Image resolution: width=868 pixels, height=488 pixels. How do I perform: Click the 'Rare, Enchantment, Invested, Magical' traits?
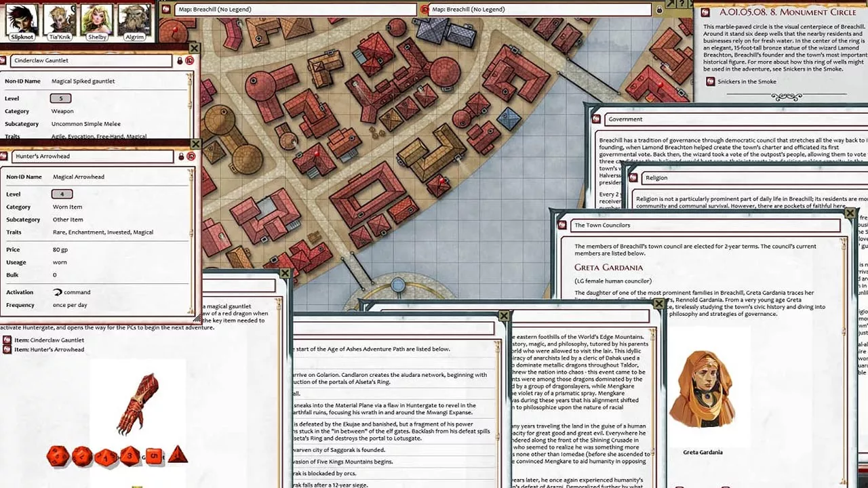point(103,232)
